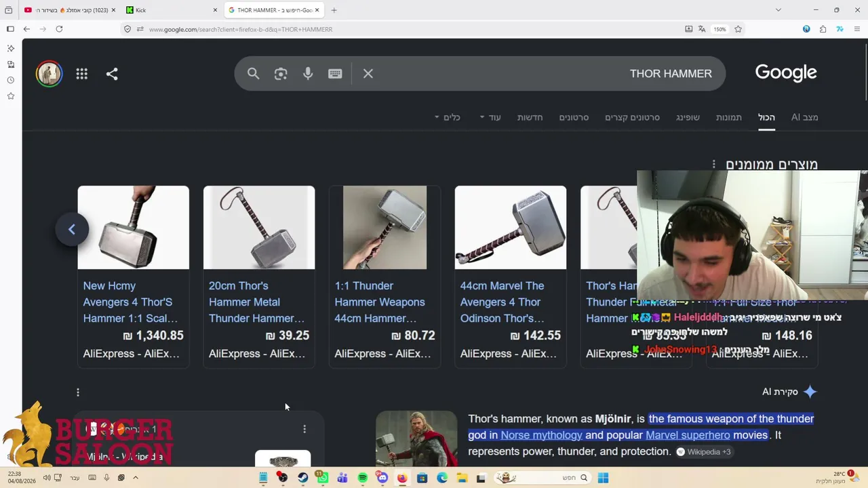Start voice search with the microphone
Screen dimensions: 868x488
(x=308, y=73)
